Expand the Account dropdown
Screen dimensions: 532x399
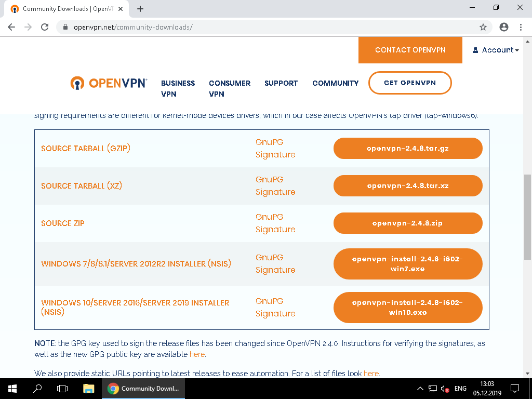pos(495,50)
